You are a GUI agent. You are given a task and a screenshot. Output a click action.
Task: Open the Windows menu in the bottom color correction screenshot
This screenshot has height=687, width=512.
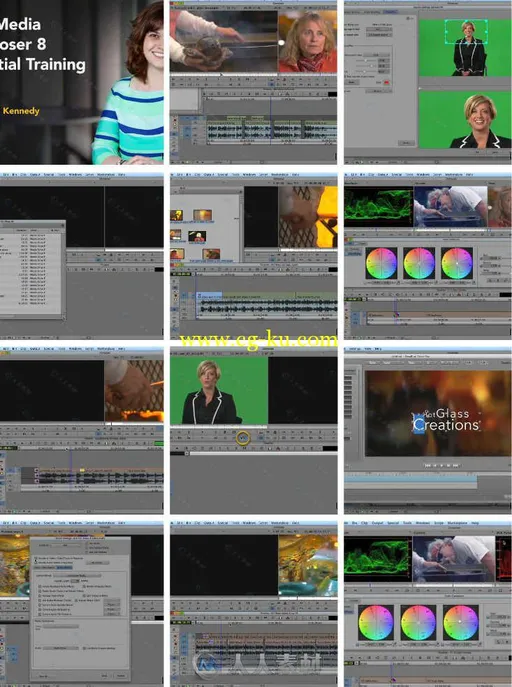point(423,523)
